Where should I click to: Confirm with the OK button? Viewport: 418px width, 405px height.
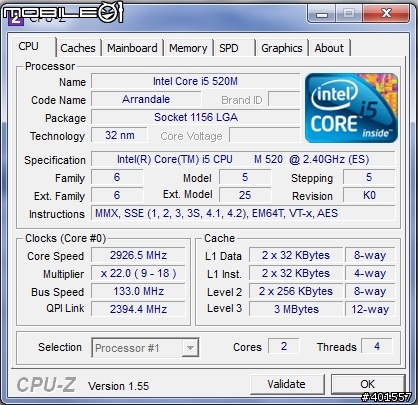pyautogui.click(x=368, y=384)
